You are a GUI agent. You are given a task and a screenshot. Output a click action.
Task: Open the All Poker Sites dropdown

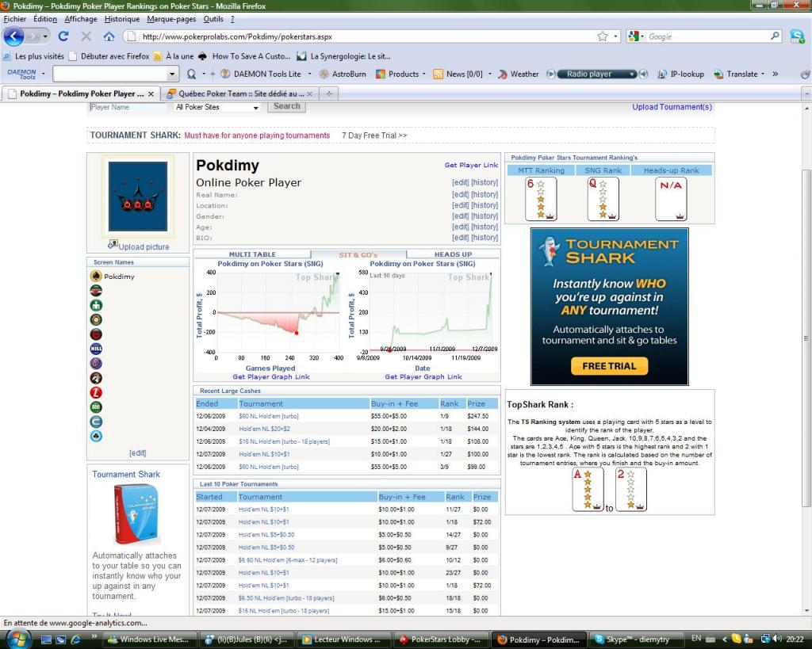point(217,107)
